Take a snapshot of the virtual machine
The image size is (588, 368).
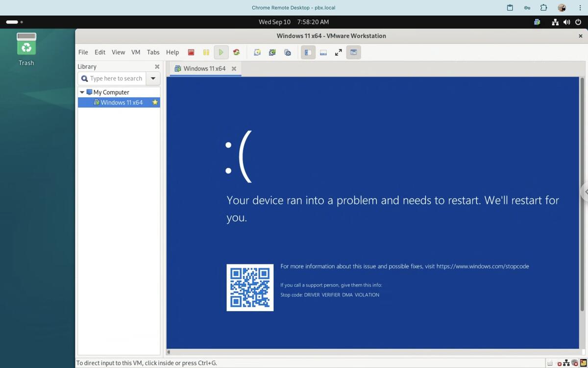pyautogui.click(x=257, y=53)
